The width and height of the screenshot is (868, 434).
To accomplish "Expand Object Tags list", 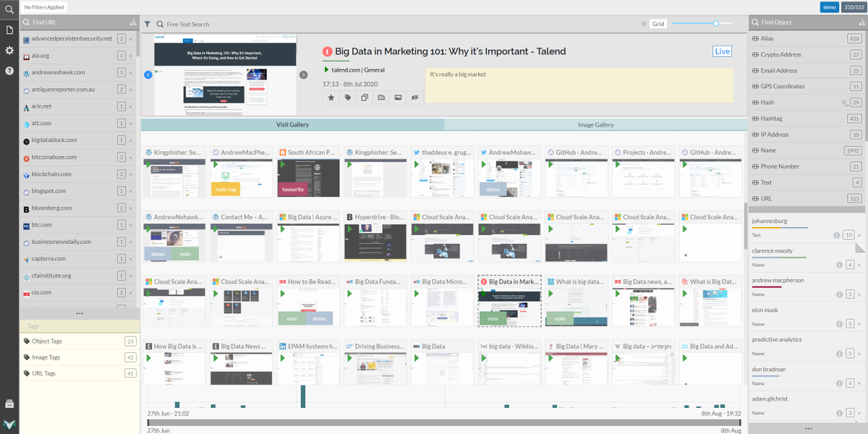I will point(80,341).
